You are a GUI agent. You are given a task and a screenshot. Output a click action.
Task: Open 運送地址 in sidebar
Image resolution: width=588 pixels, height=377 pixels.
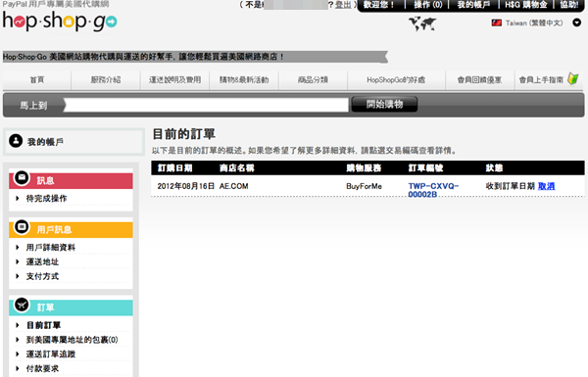(42, 261)
